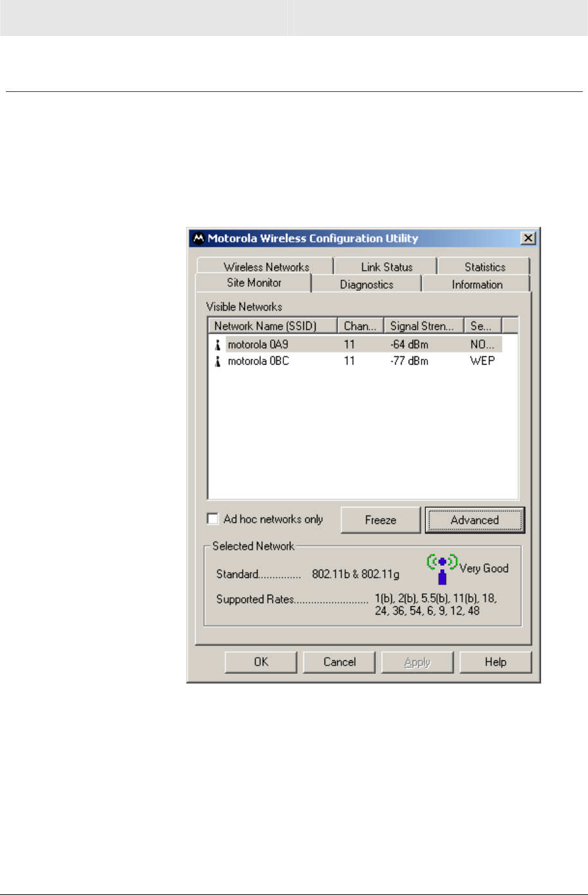Switch to the Wireless Networks tab
The image size is (588, 895).
coord(266,266)
